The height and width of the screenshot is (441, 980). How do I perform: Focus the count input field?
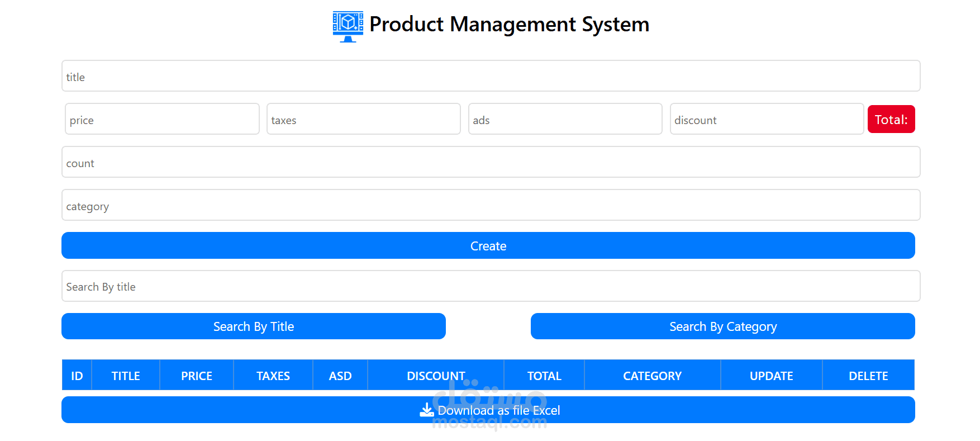pyautogui.click(x=491, y=162)
